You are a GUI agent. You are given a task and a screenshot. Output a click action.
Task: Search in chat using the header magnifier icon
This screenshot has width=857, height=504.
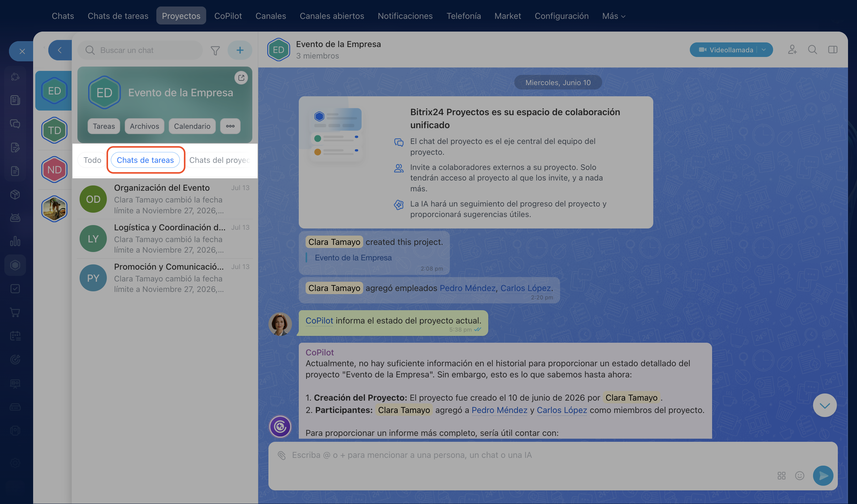[812, 50]
